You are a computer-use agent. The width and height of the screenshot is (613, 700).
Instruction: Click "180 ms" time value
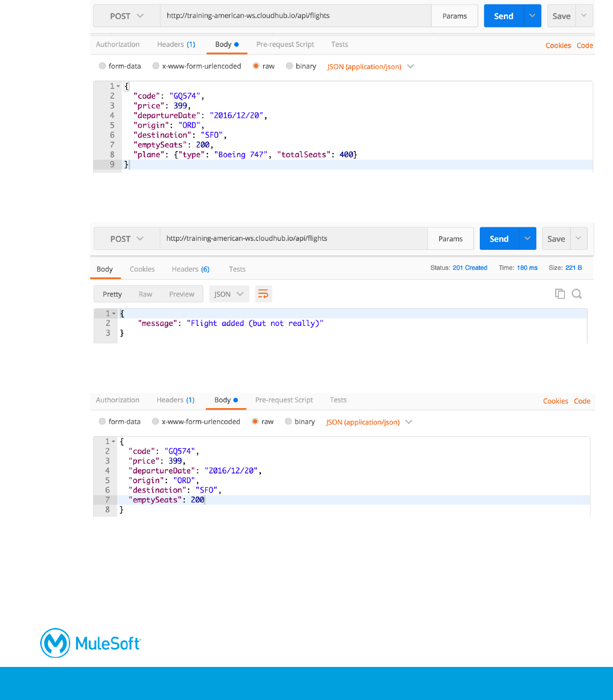[x=527, y=268]
